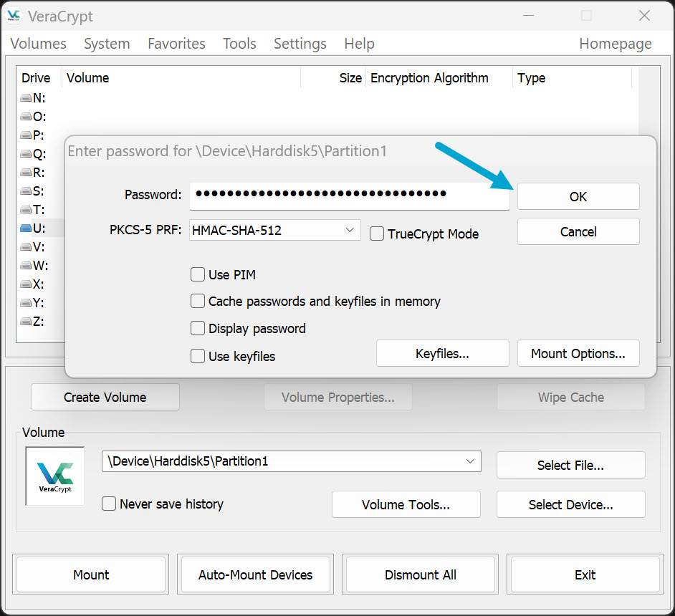
Task: Open the Favorites menu
Action: [x=176, y=44]
